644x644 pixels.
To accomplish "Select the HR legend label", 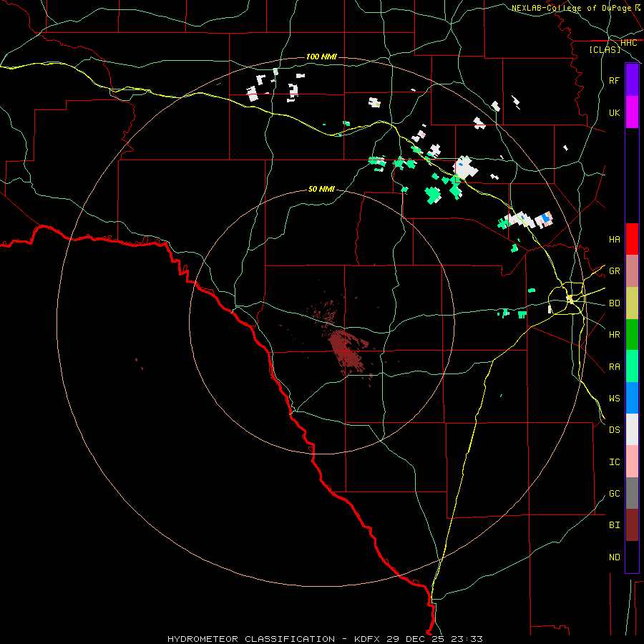I will 614,335.
